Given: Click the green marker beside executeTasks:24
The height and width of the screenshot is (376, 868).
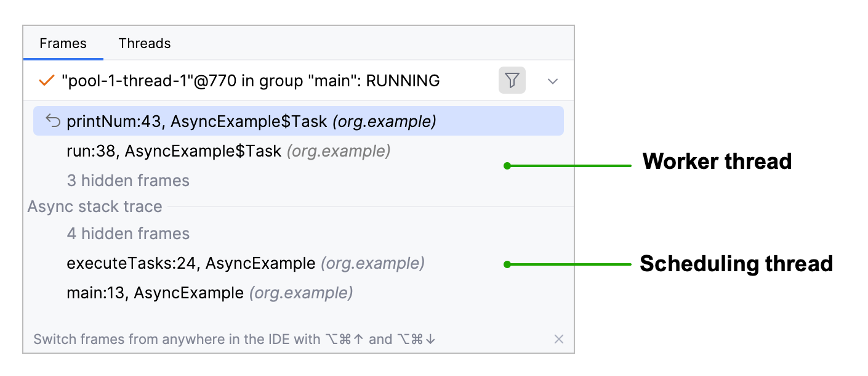Looking at the screenshot, I should click(x=506, y=264).
